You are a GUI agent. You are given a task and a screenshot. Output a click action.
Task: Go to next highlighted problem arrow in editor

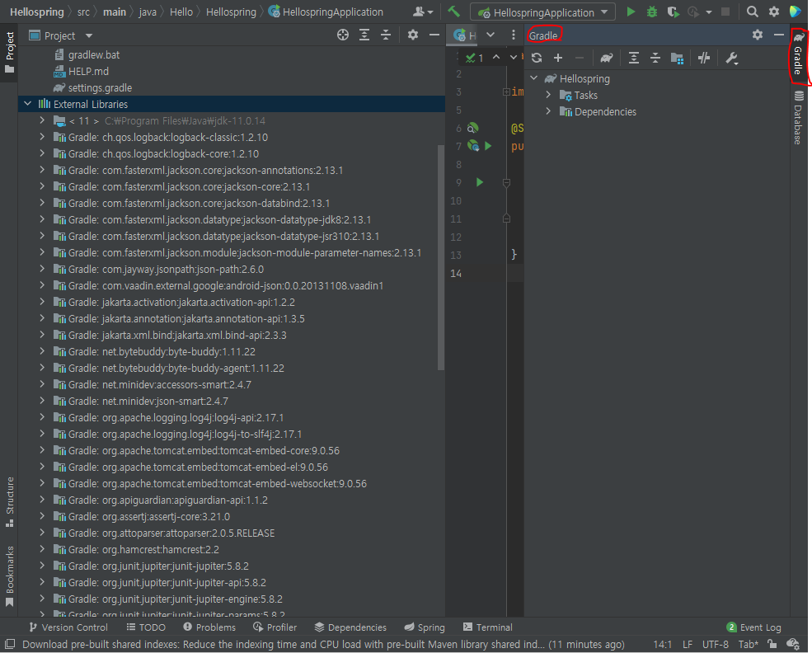point(514,57)
